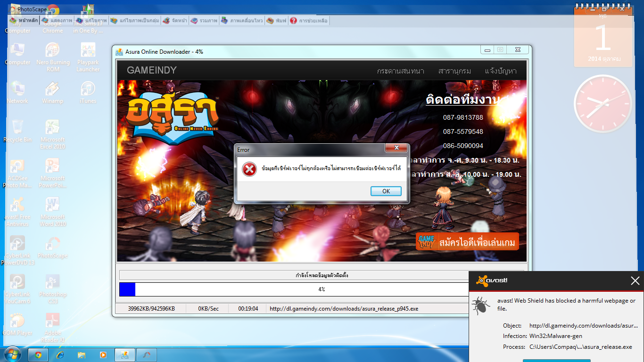This screenshot has width=644, height=362.
Task: Click the 00:19:04 time remaining value
Action: pos(248,309)
